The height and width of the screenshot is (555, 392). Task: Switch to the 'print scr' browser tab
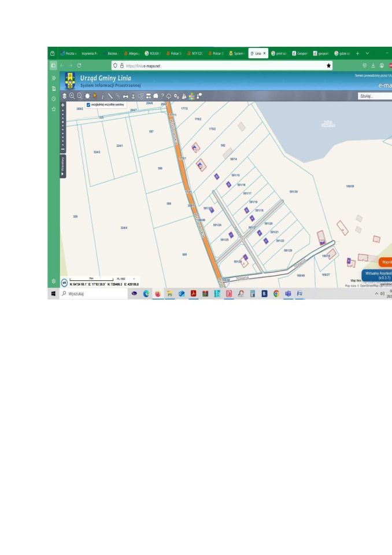click(280, 53)
